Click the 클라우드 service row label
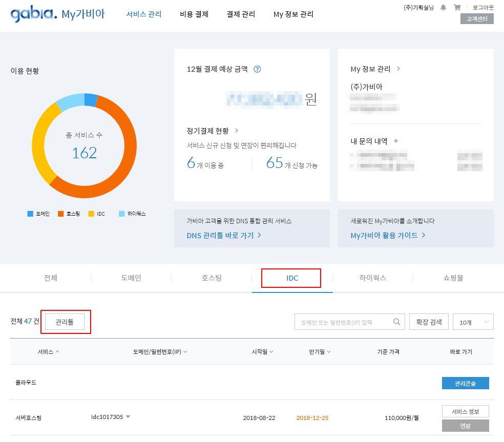The width and height of the screenshot is (504, 442). click(26, 383)
